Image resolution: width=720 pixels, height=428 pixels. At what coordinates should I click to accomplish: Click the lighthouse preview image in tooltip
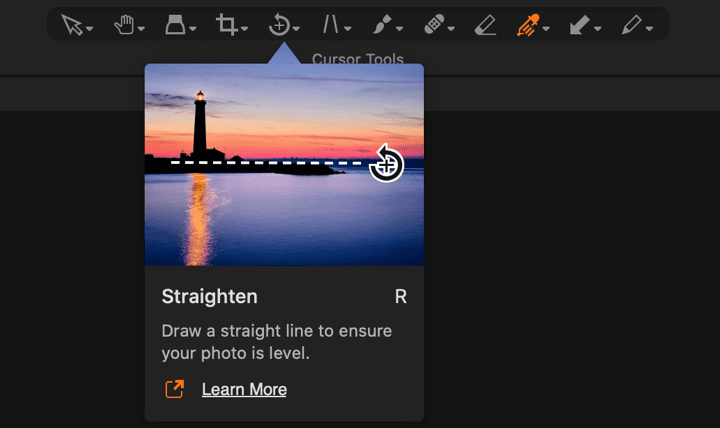pos(284,164)
